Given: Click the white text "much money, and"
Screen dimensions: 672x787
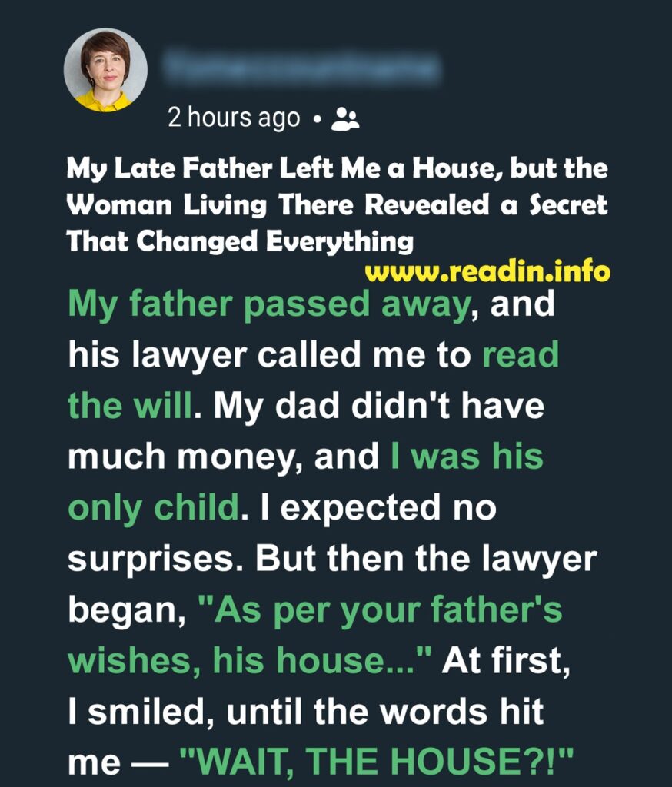Looking at the screenshot, I should [223, 458].
